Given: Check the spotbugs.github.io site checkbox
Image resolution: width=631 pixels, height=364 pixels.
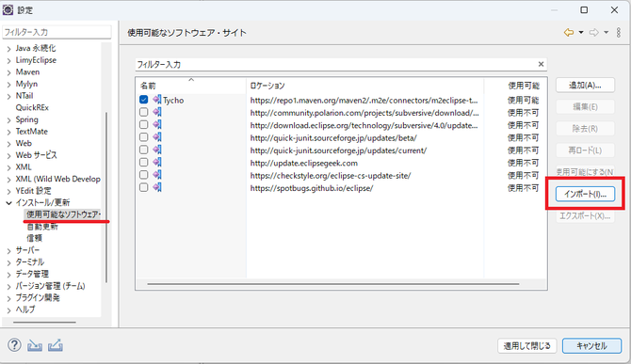Looking at the screenshot, I should (144, 187).
